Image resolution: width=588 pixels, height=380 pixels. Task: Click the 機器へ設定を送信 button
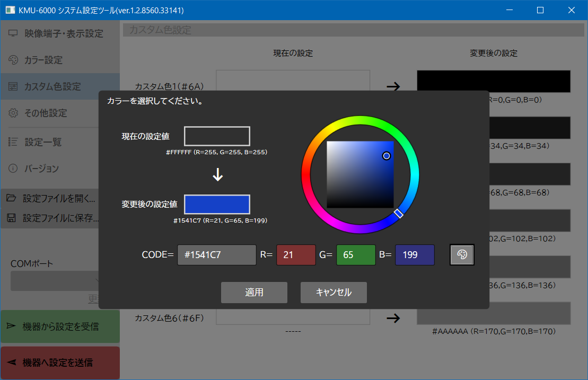coord(60,363)
